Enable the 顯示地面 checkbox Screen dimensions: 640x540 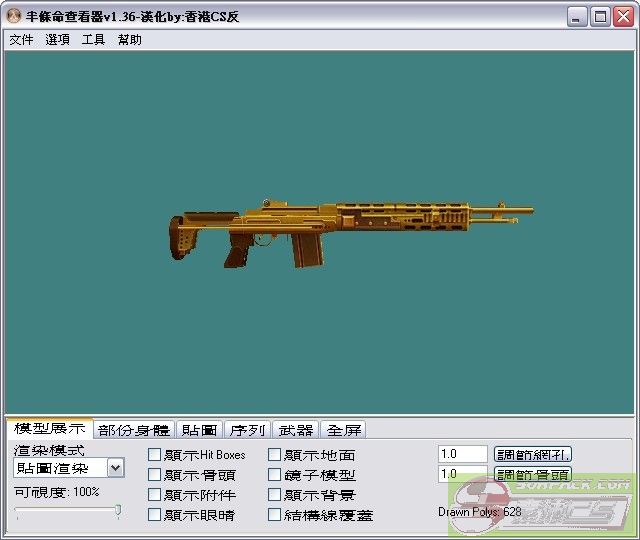pyautogui.click(x=275, y=455)
